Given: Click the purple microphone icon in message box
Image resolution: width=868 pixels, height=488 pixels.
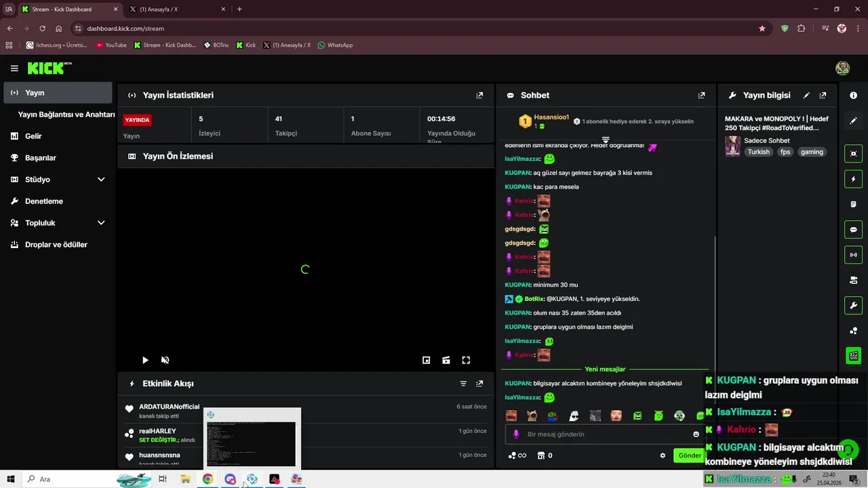Looking at the screenshot, I should [516, 434].
